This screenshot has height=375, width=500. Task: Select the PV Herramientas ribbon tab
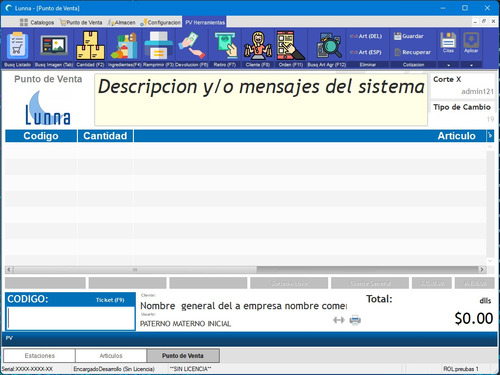pyautogui.click(x=205, y=22)
